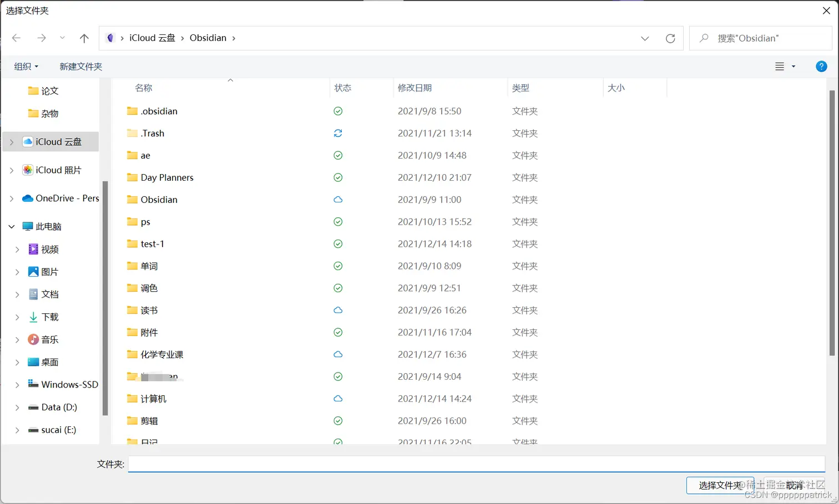This screenshot has width=839, height=504.
Task: Open the help question mark icon
Action: 822,67
